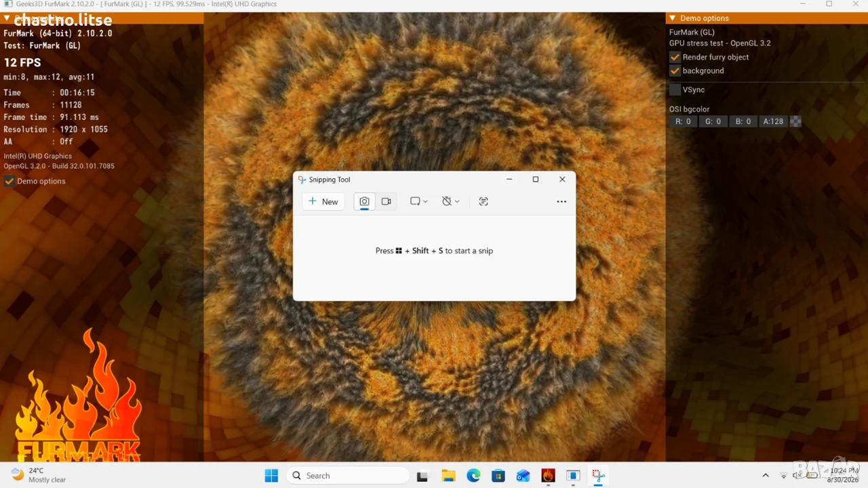Open the delay snip timer dropdown
This screenshot has width=868, height=488.
click(x=451, y=201)
